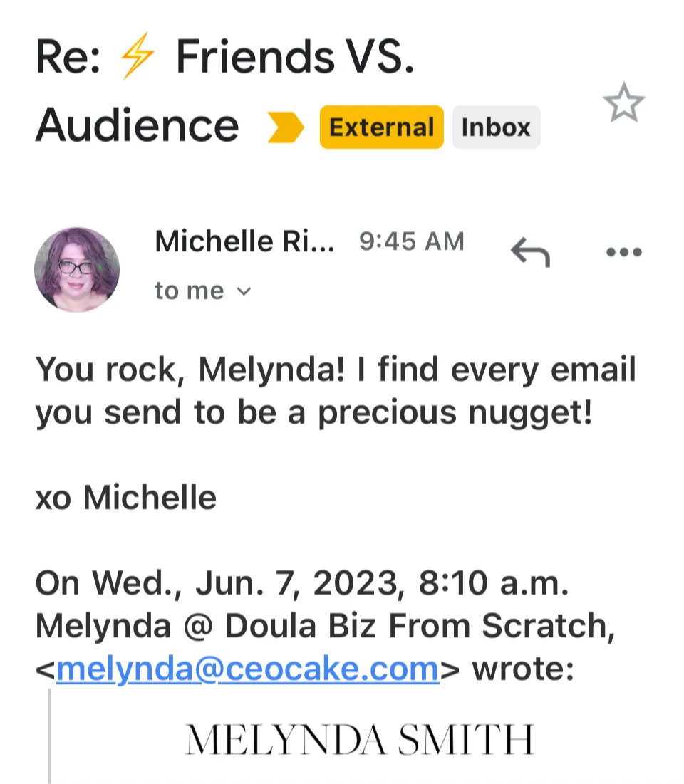The image size is (684, 784).
Task: Tap sender name 'Michelle Ri...'
Action: point(244,242)
